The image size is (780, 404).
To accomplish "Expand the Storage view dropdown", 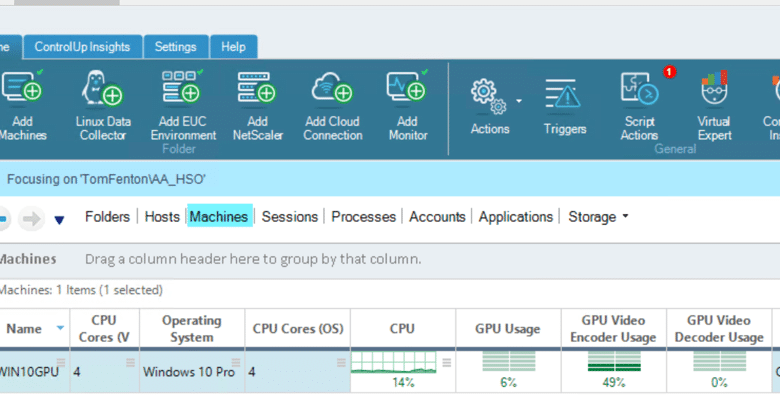I will click(x=625, y=216).
